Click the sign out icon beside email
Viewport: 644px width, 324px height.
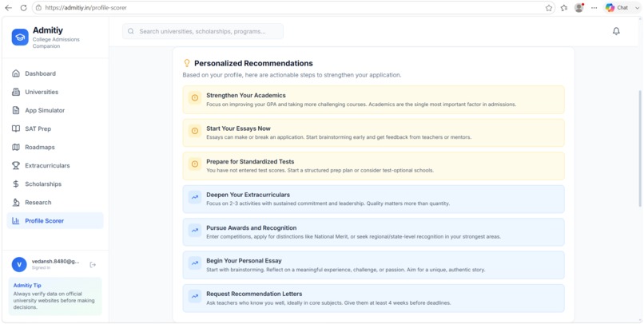[x=93, y=264]
